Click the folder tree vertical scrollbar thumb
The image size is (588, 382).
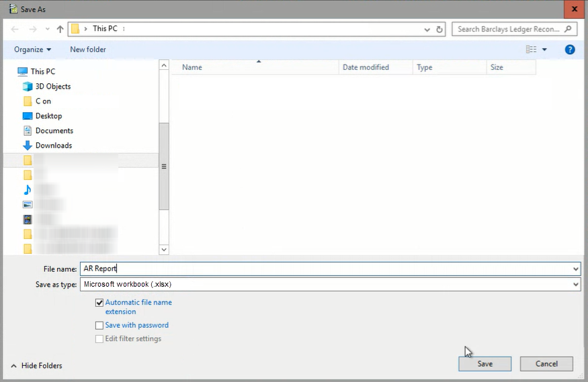(x=164, y=166)
